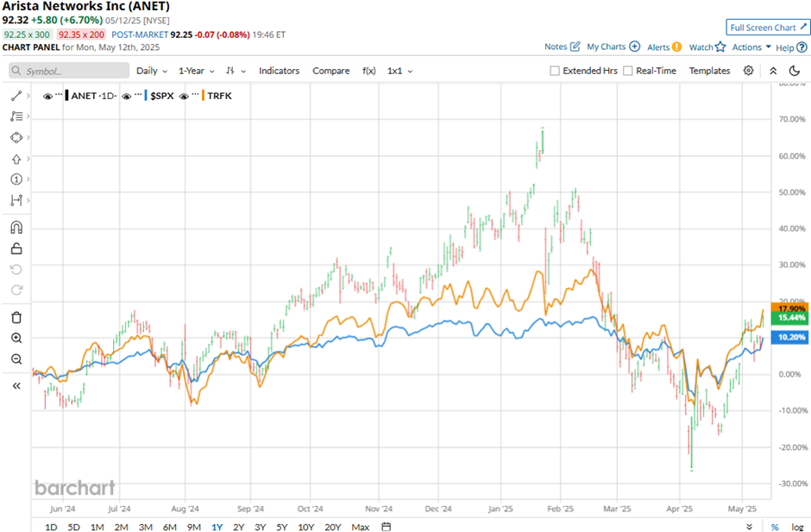Open chart settings gear icon
This screenshot has width=811, height=532.
pyautogui.click(x=748, y=71)
